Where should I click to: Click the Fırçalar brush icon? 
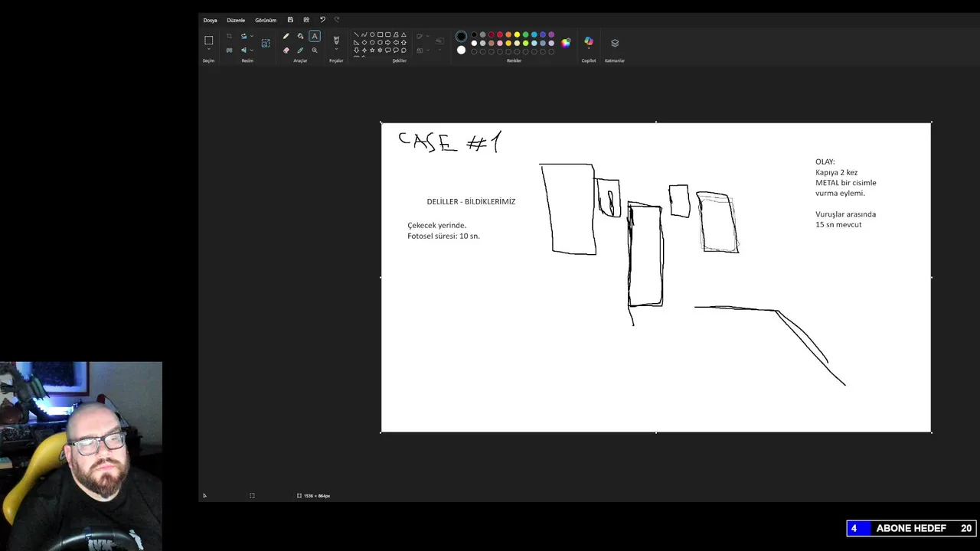click(x=336, y=40)
